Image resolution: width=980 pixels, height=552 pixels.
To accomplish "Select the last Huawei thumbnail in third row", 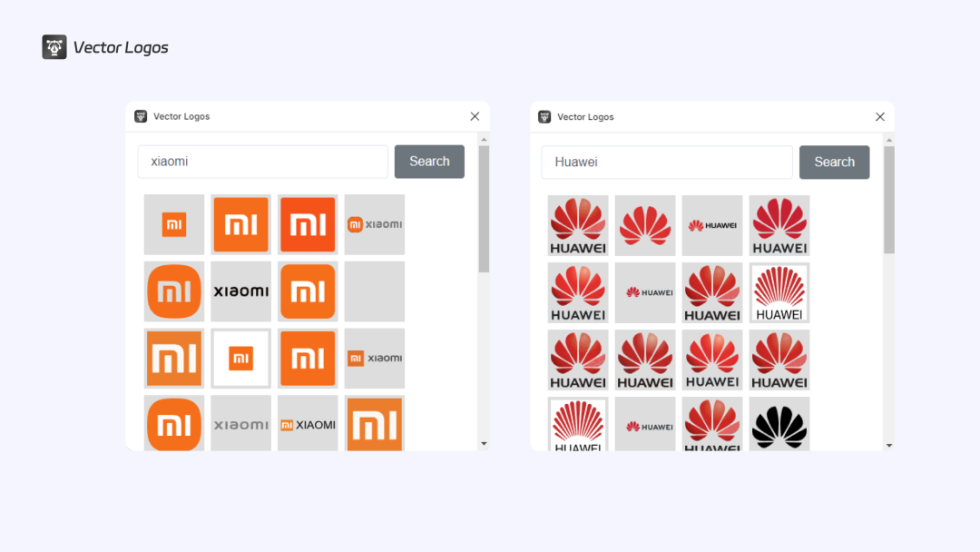I will (x=779, y=360).
